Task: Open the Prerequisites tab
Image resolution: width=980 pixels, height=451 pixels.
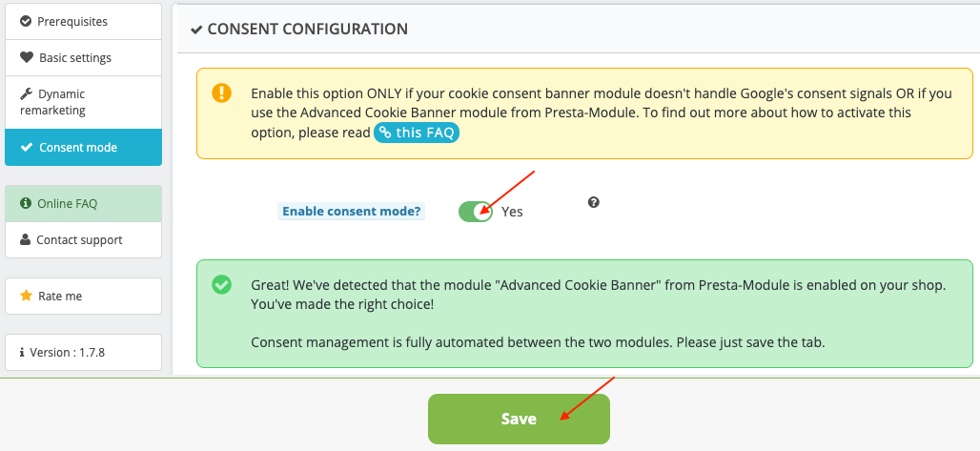Action: coord(83,21)
